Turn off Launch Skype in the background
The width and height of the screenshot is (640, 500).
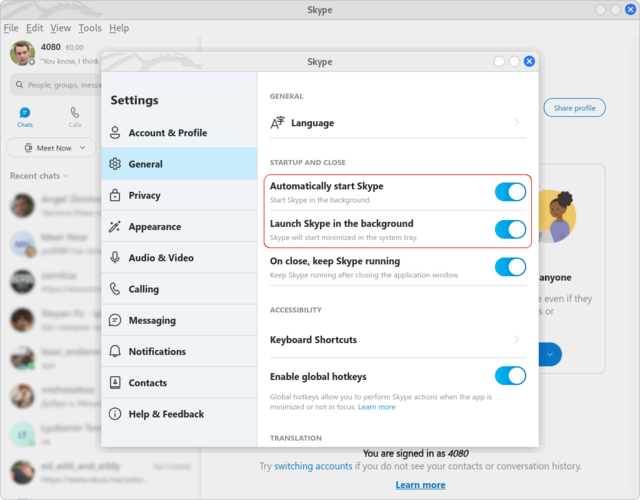[510, 229]
